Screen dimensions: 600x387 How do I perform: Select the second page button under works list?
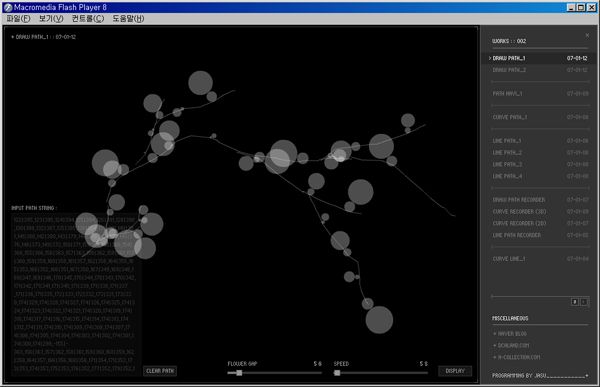[584, 302]
